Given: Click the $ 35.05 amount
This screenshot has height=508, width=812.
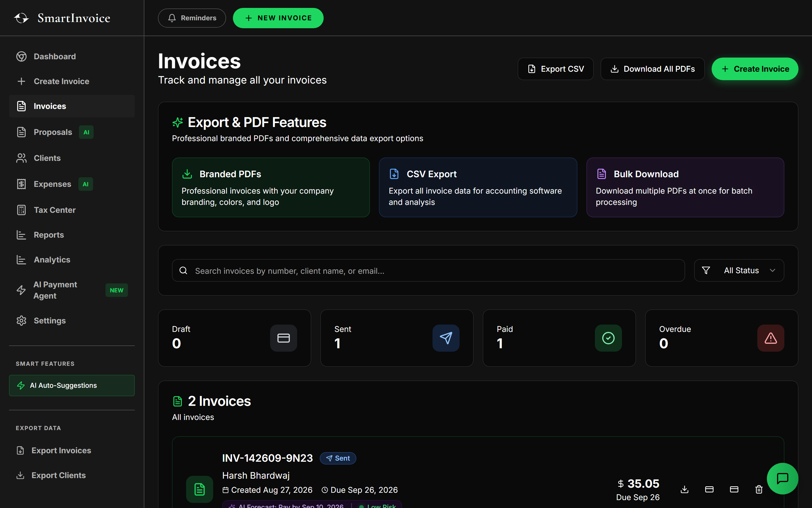Looking at the screenshot, I should pos(639,483).
